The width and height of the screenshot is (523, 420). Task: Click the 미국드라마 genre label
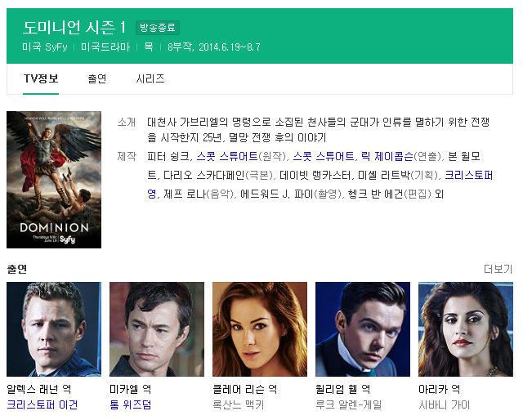point(105,47)
